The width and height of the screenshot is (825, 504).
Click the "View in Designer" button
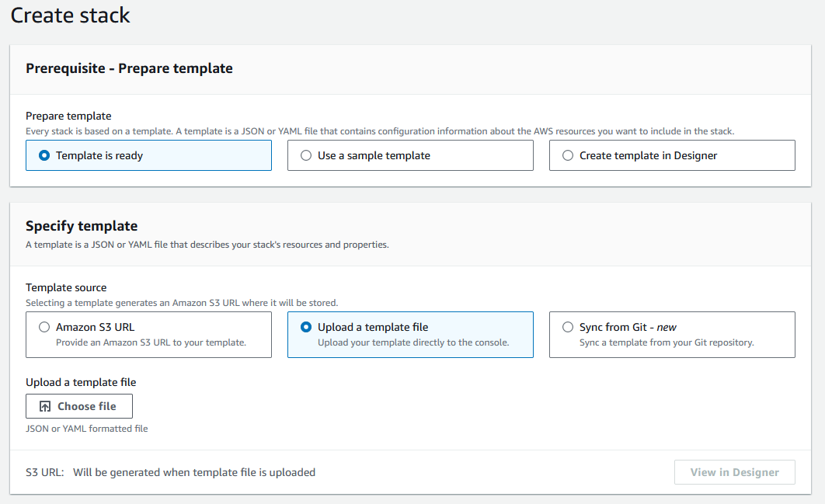click(734, 471)
